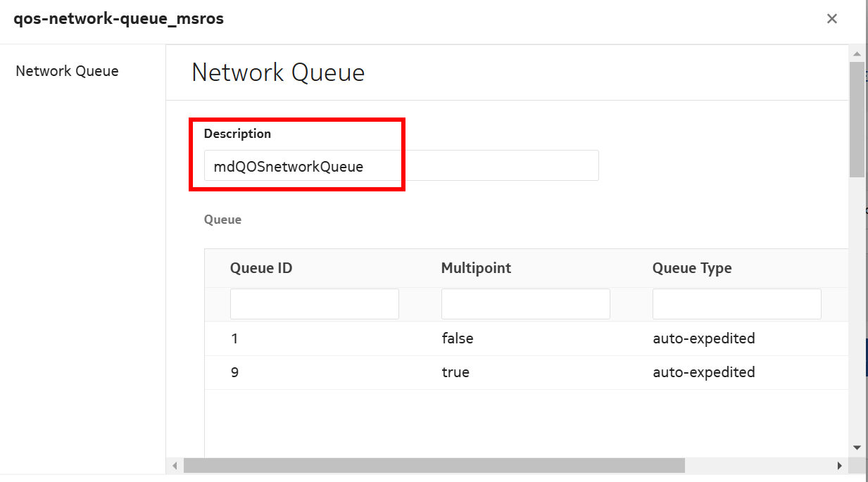This screenshot has width=868, height=482.
Task: Focus the Queue ID filter box
Action: 314,304
